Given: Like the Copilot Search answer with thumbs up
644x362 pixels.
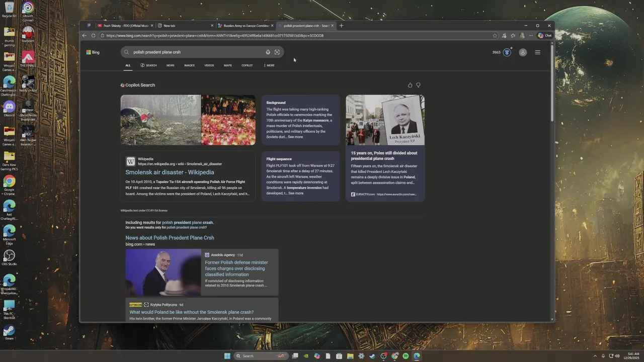Looking at the screenshot, I should tap(410, 85).
